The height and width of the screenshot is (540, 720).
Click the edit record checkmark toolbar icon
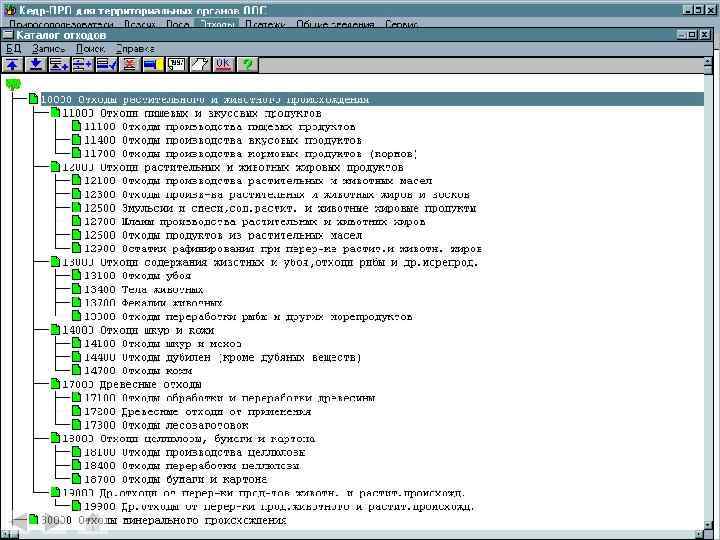tap(106, 65)
